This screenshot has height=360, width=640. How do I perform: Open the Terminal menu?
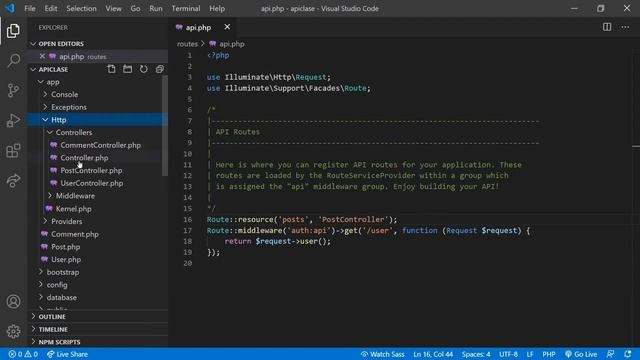(x=186, y=8)
